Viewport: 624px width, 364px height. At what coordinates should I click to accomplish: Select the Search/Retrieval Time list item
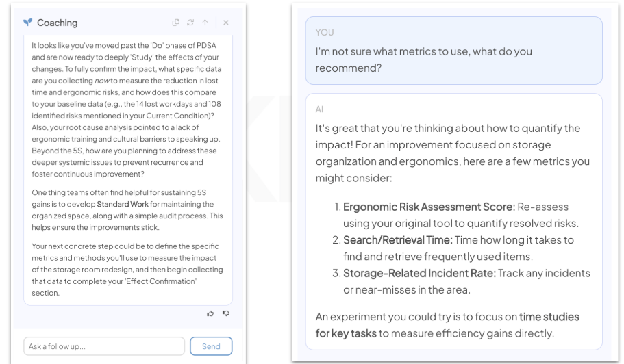click(458, 248)
